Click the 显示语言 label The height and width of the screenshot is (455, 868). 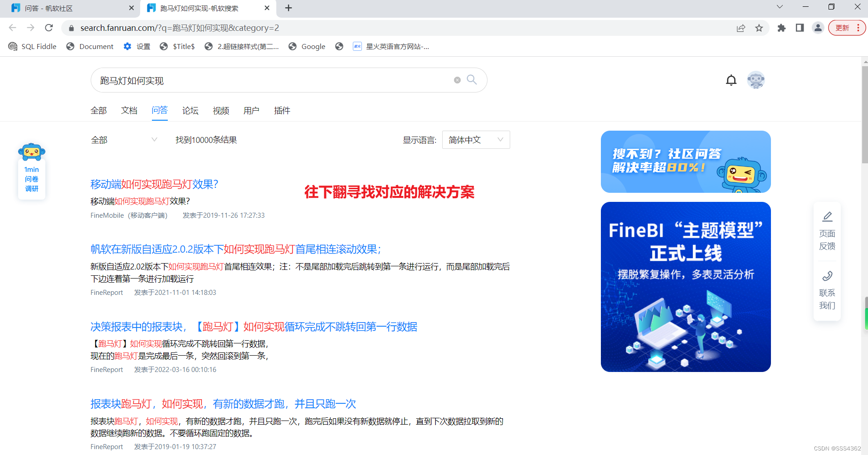coord(419,140)
